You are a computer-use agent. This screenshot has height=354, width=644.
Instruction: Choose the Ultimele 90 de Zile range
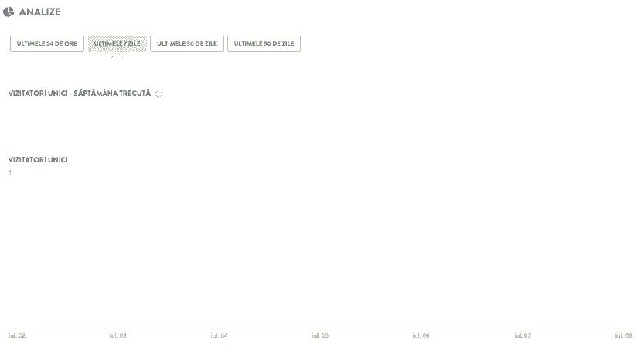pyautogui.click(x=264, y=44)
